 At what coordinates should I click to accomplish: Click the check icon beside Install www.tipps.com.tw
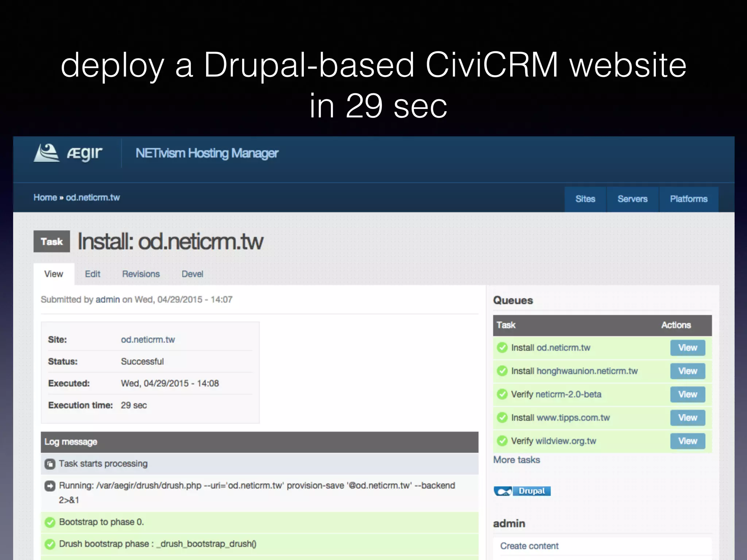click(502, 418)
